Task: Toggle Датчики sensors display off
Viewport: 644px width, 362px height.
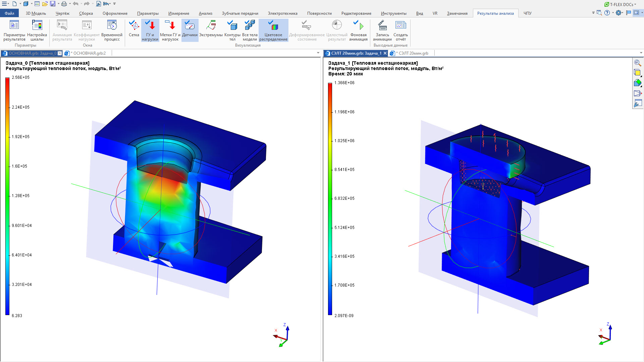Action: point(190,30)
